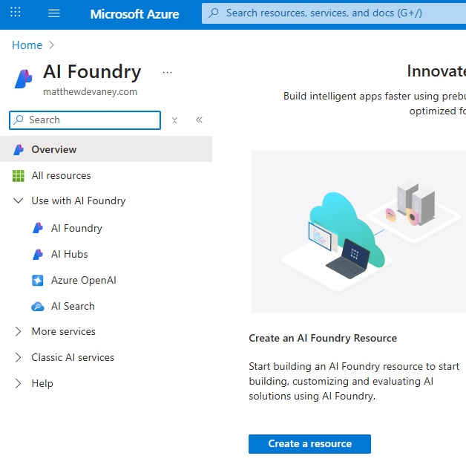Focus the sidebar Search field
466x476 pixels.
85,120
